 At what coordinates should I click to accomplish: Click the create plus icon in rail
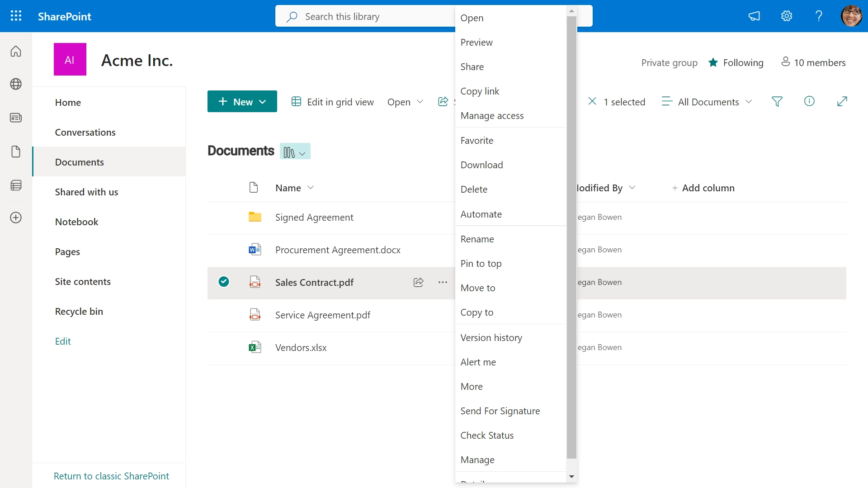(x=16, y=218)
